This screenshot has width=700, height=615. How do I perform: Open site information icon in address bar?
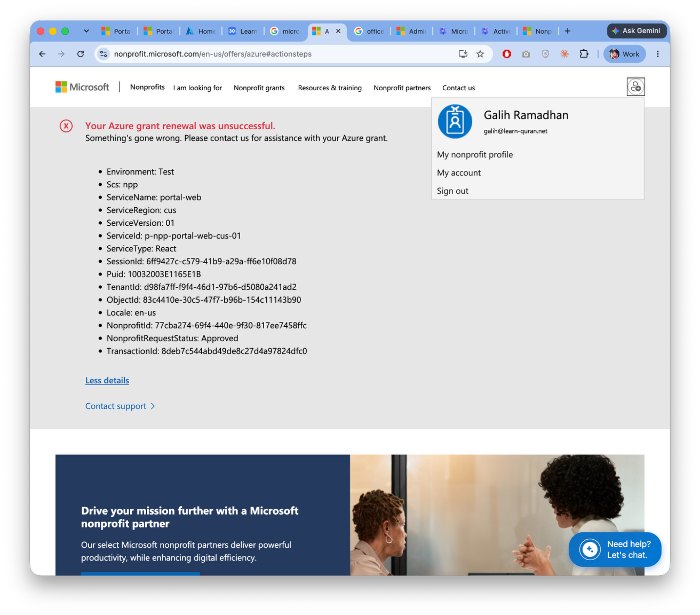coord(104,54)
